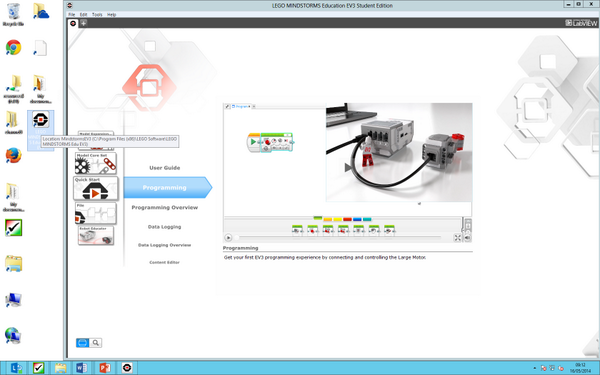Switch to EV3 app in the taskbar
Viewport: 600px width, 375px height.
click(127, 368)
